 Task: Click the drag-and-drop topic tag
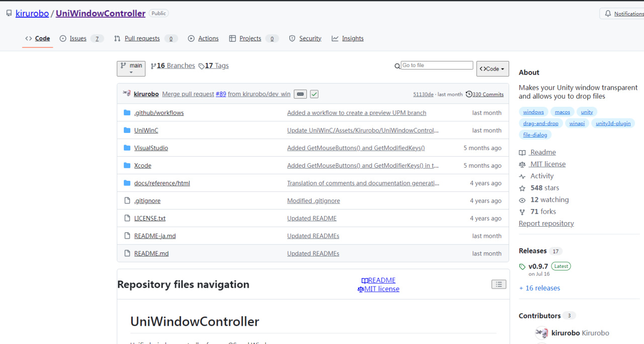pyautogui.click(x=541, y=123)
